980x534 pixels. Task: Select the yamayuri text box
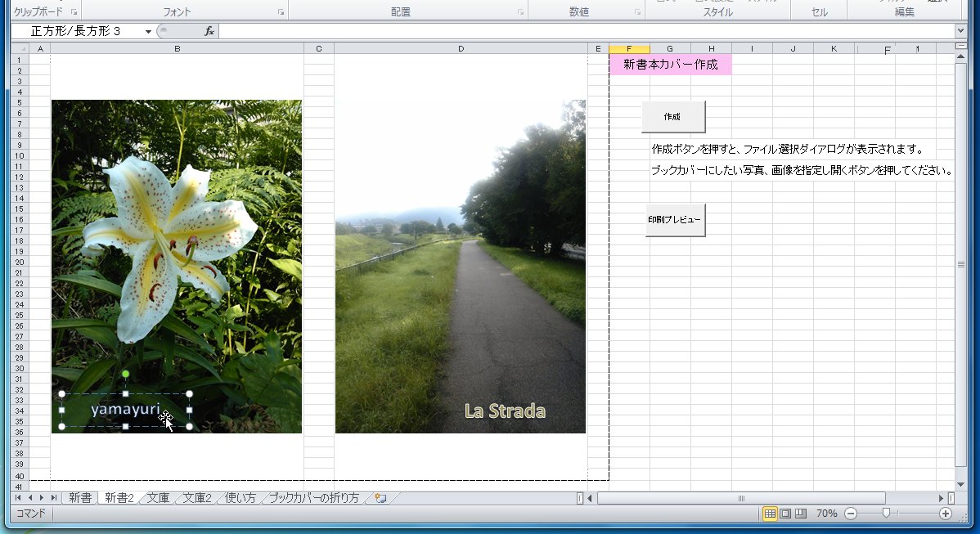[126, 410]
